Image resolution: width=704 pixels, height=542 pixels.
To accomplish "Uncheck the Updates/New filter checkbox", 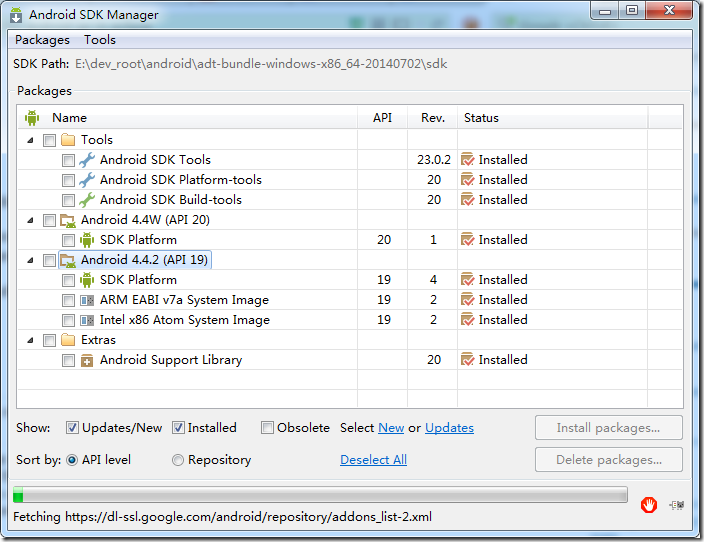I will pyautogui.click(x=72, y=428).
